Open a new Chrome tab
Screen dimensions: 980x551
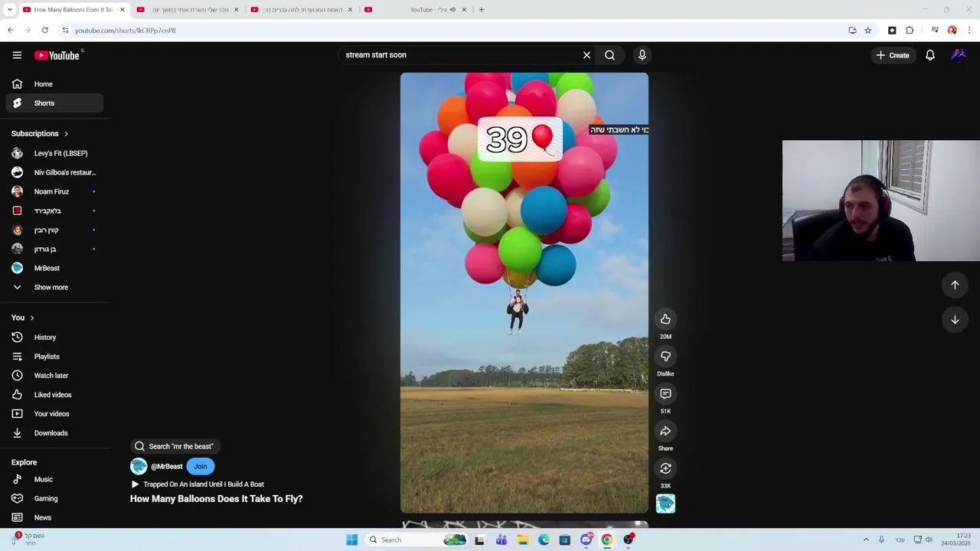click(x=481, y=9)
